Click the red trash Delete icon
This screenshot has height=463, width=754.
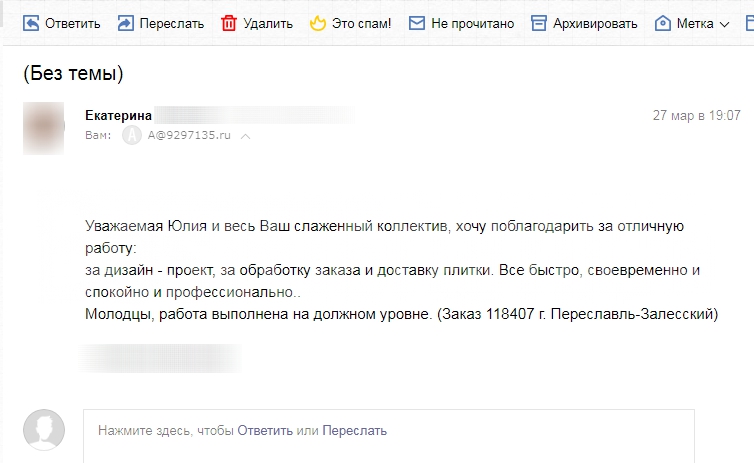click(x=229, y=23)
